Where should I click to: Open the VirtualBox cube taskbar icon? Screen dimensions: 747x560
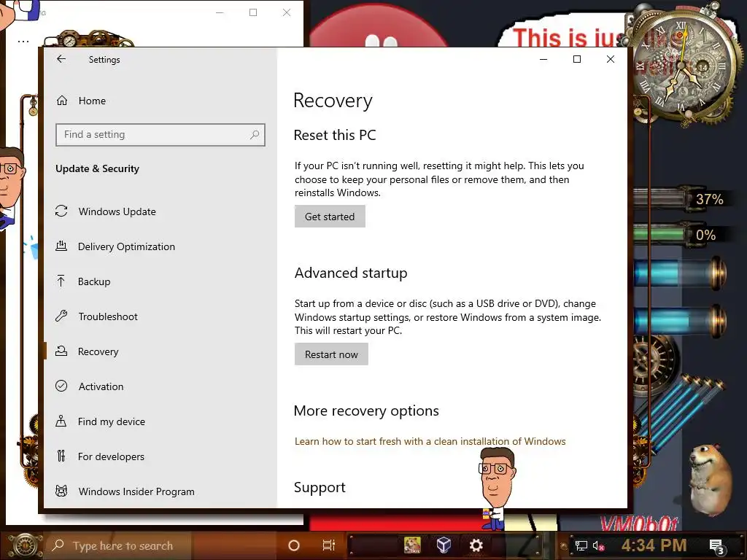pos(444,545)
